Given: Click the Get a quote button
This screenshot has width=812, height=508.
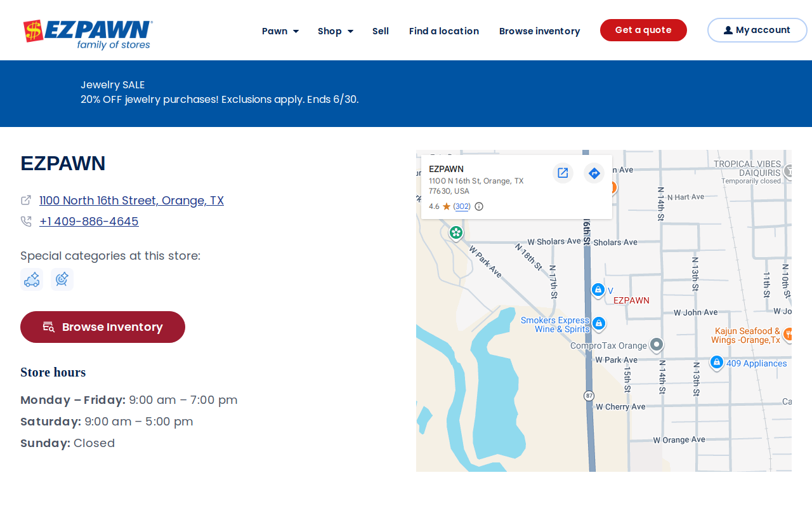Looking at the screenshot, I should (x=643, y=30).
